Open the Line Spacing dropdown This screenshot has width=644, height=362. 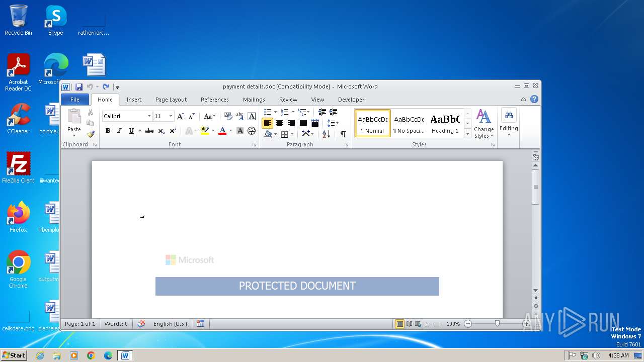point(333,123)
